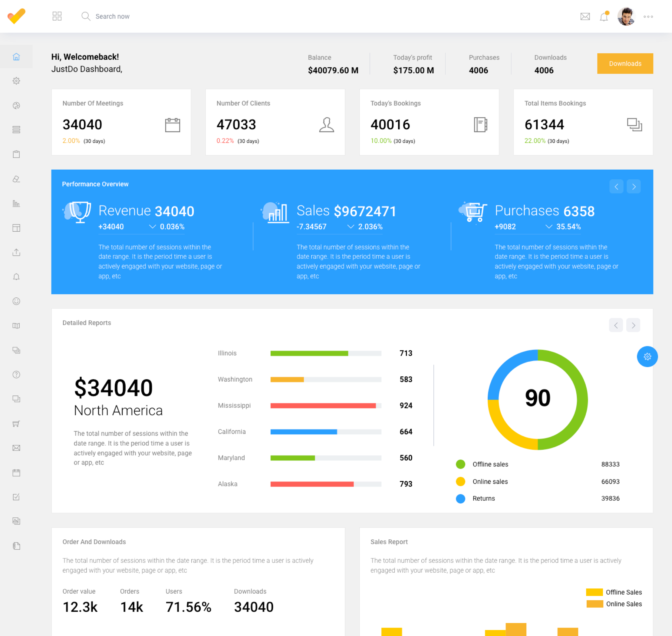
Task: Click the sidebar smiley face icon
Action: click(16, 301)
